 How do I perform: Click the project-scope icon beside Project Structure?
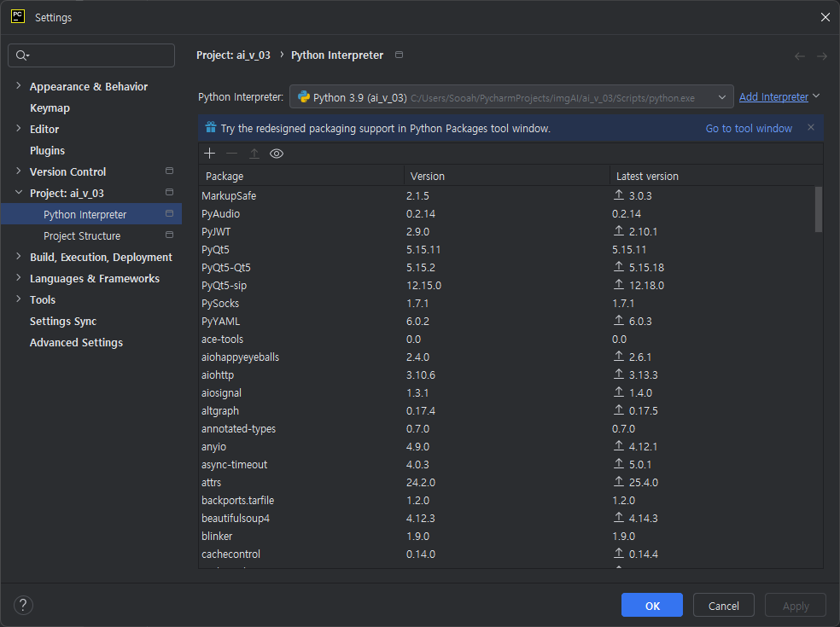pyautogui.click(x=169, y=235)
